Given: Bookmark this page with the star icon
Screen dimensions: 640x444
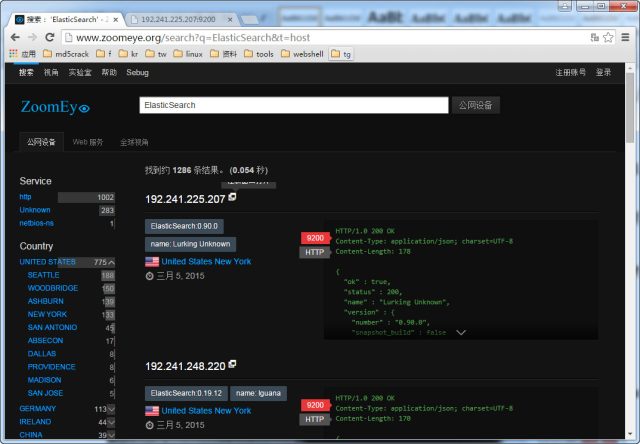Looking at the screenshot, I should [x=608, y=38].
